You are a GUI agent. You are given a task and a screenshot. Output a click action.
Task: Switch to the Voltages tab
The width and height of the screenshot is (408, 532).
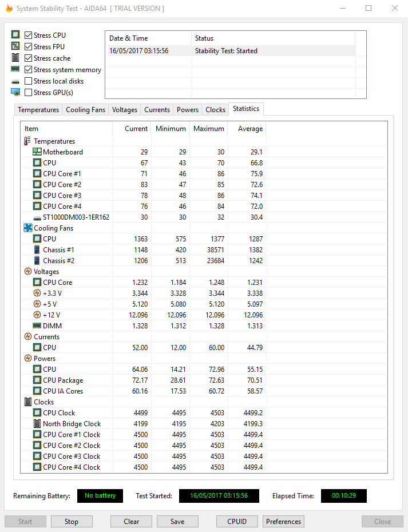click(x=125, y=110)
